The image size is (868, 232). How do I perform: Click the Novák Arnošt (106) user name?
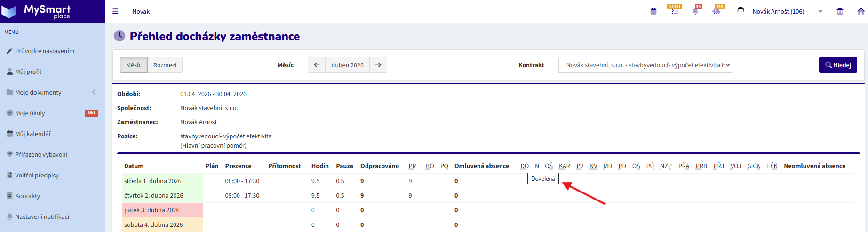pos(778,11)
